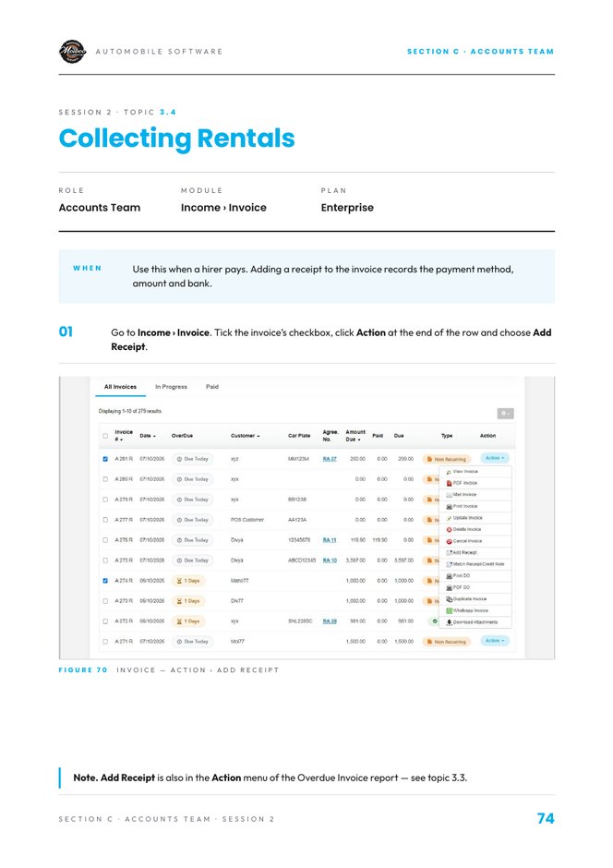Tick the checkbox for invoice A 271 R

(105, 642)
